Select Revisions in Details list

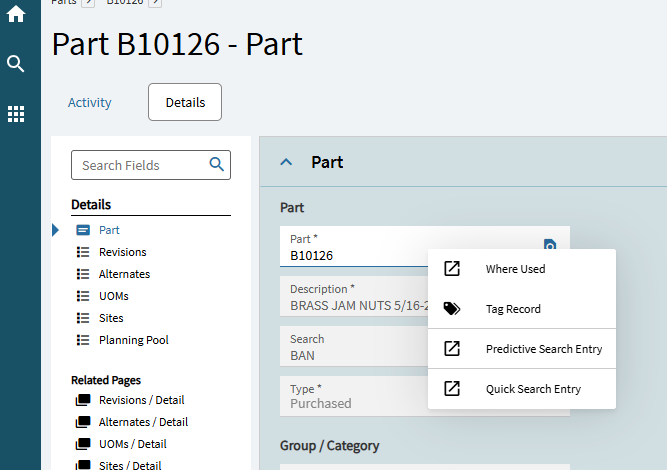(122, 252)
